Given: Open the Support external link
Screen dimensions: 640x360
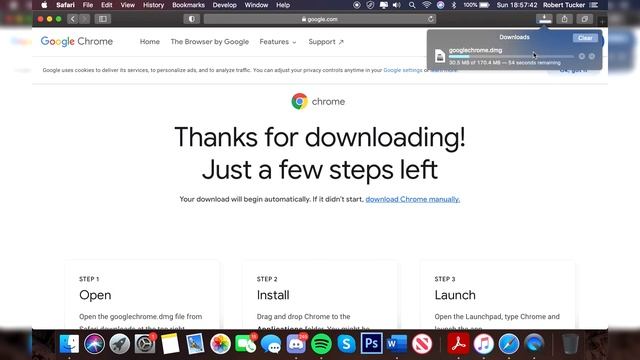Looking at the screenshot, I should pos(326,42).
